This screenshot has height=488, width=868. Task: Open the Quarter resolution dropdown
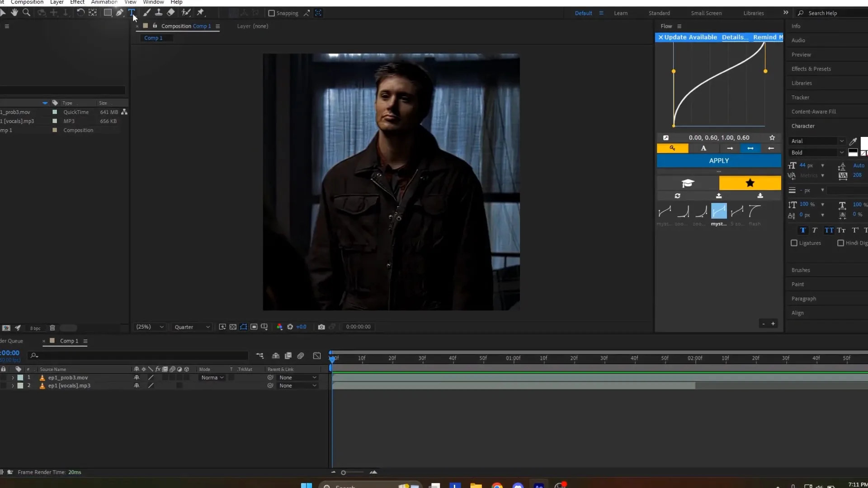[192, 327]
